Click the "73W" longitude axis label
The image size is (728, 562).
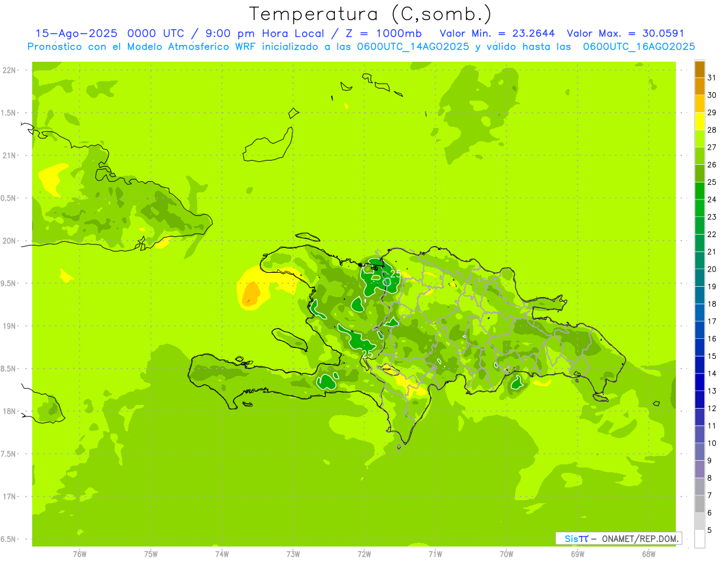(x=293, y=554)
